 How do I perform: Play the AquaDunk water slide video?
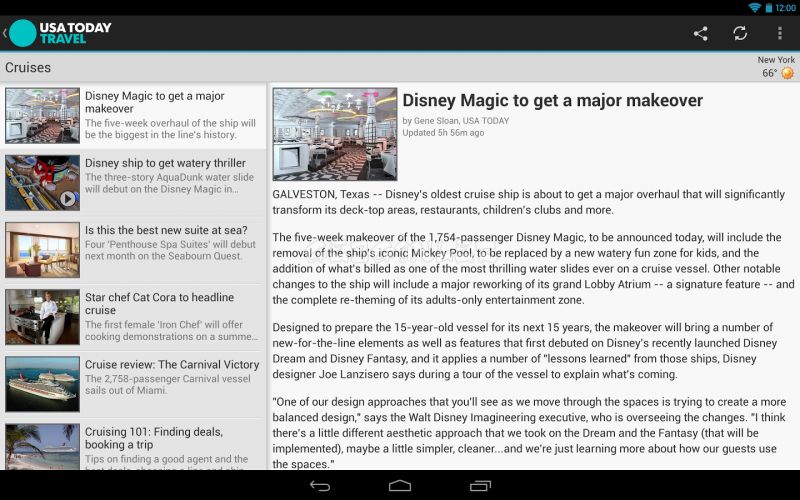tap(68, 199)
